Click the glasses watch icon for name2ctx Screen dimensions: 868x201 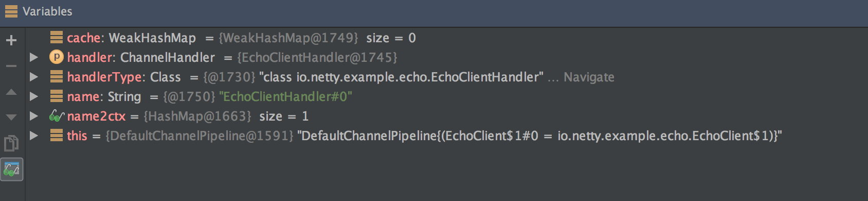click(x=56, y=116)
